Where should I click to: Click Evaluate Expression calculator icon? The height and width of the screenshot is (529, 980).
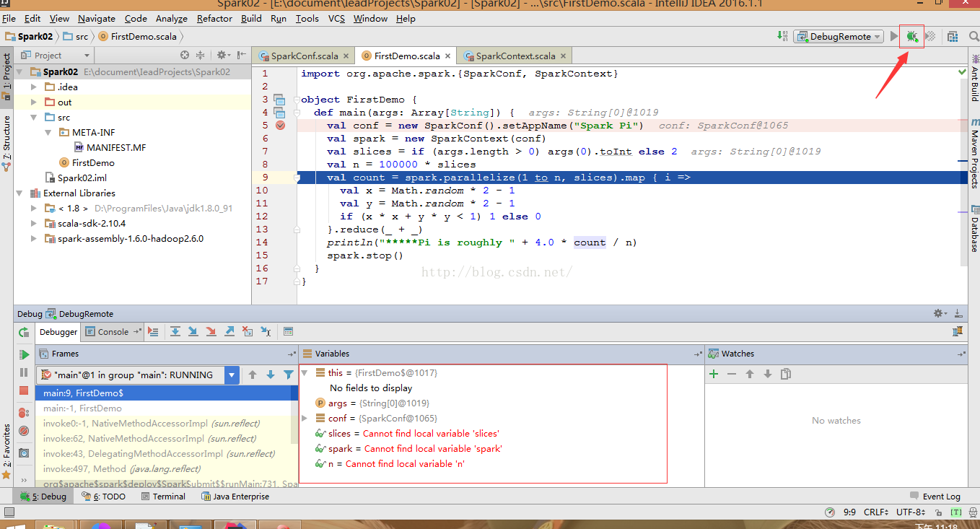click(x=288, y=331)
